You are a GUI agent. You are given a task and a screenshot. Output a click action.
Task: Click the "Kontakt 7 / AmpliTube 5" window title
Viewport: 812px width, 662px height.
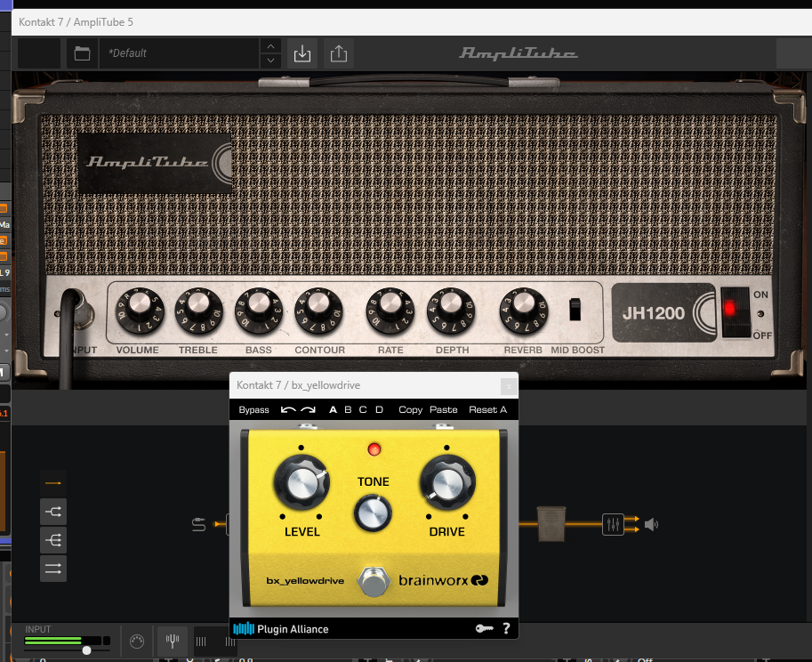click(x=76, y=22)
